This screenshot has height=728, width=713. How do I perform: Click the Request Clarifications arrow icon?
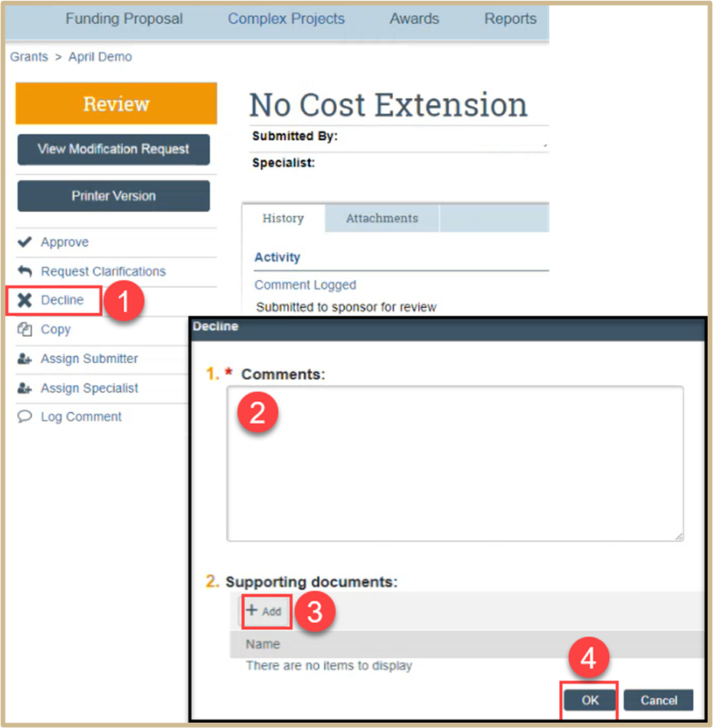(x=25, y=271)
